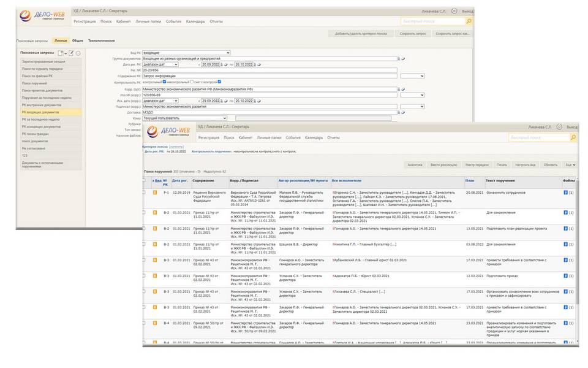Viewport: 588px width, 368px height.
Task: Open directory picker for Корр. (орг.) field
Action: (x=399, y=90)
